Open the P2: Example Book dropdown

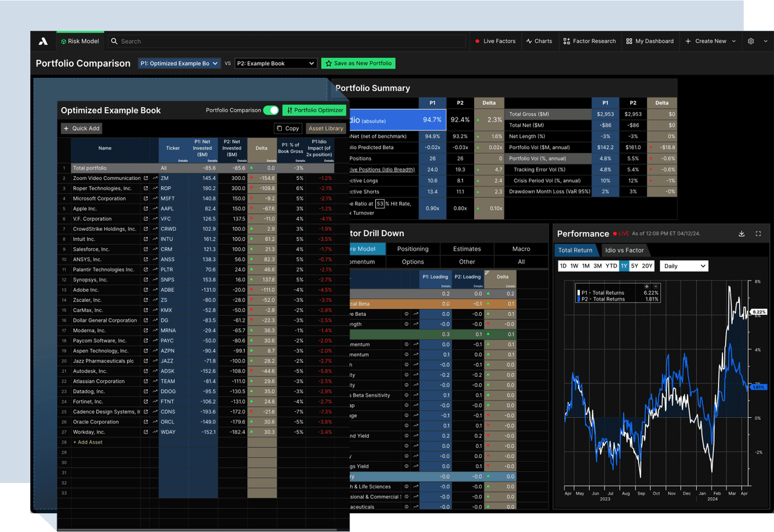[x=275, y=63]
